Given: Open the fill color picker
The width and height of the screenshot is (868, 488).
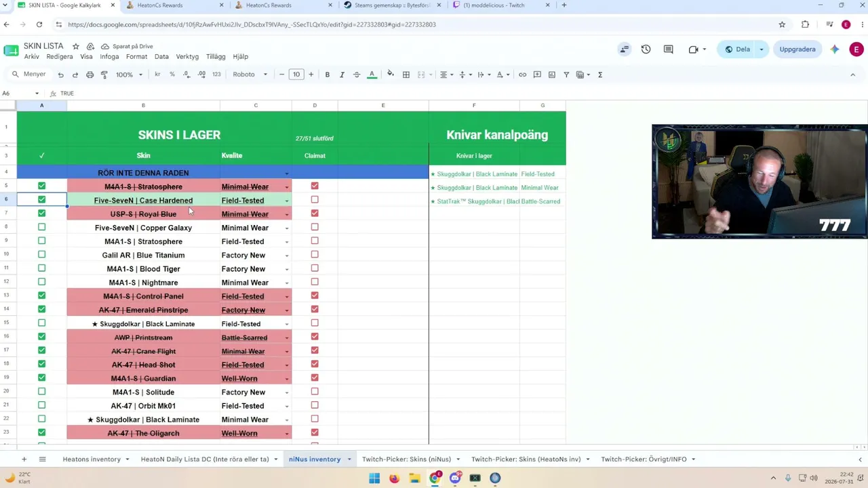Looking at the screenshot, I should coord(390,75).
